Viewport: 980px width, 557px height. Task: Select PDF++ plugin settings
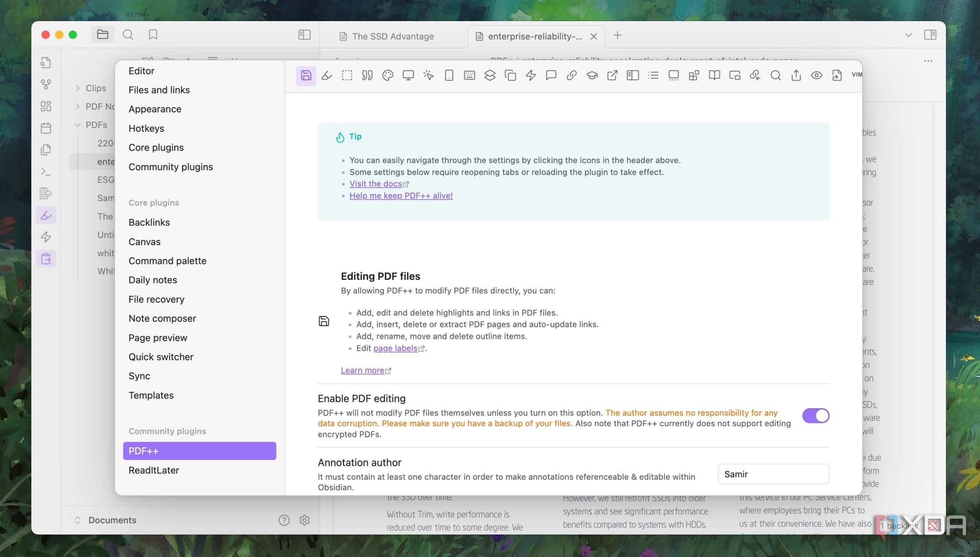tap(199, 451)
